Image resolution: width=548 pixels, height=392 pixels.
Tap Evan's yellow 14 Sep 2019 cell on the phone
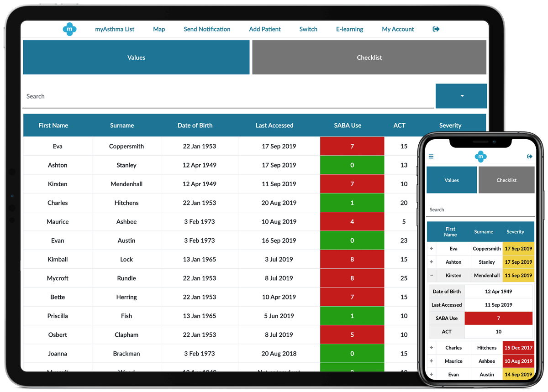pyautogui.click(x=518, y=374)
